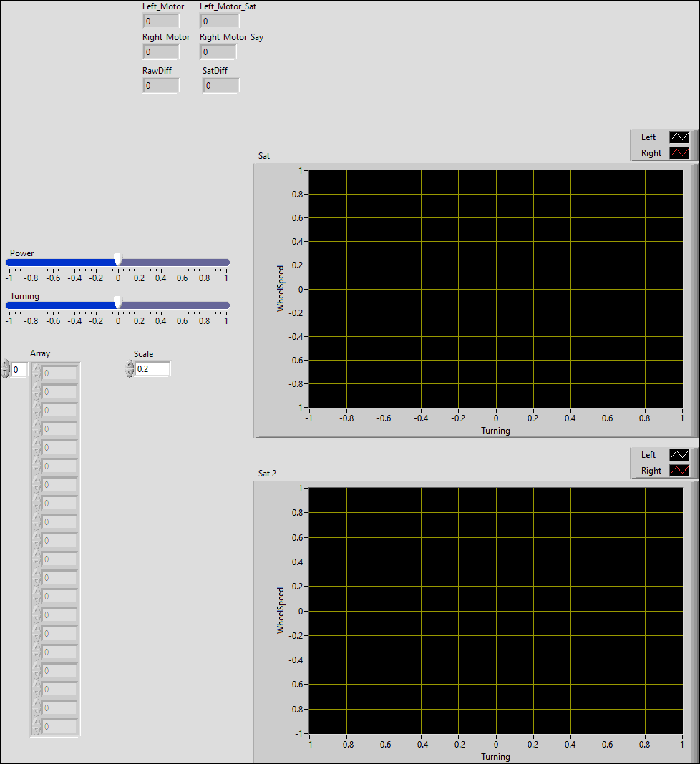700x764 pixels.
Task: Click the Turning slider thumb
Action: point(118,303)
